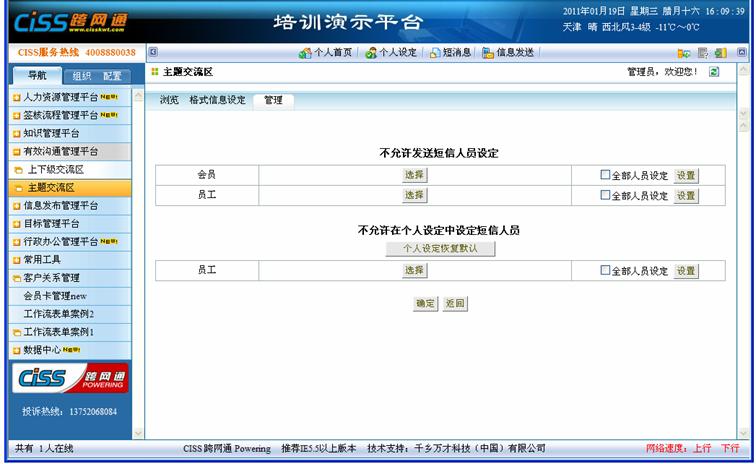Viewport: 756px width, 464px height.
Task: Open 个人设定 in the top toolbar
Action: (x=391, y=53)
